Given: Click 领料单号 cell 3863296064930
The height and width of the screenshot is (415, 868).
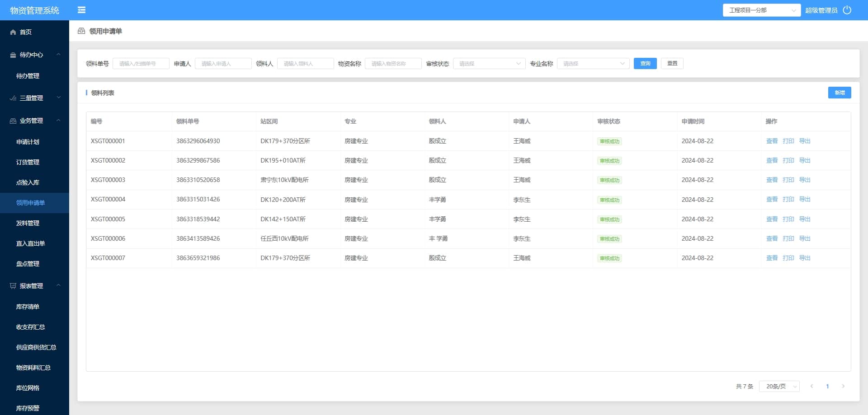Looking at the screenshot, I should (x=198, y=141).
